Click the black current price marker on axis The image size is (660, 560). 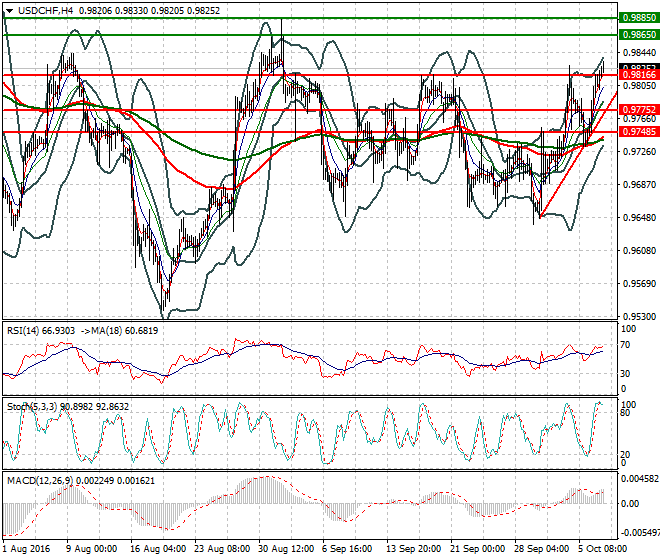(638, 67)
